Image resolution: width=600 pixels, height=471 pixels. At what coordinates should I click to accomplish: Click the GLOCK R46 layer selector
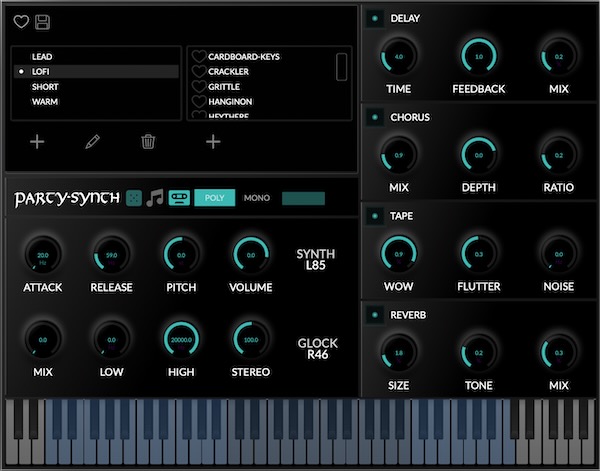click(318, 349)
